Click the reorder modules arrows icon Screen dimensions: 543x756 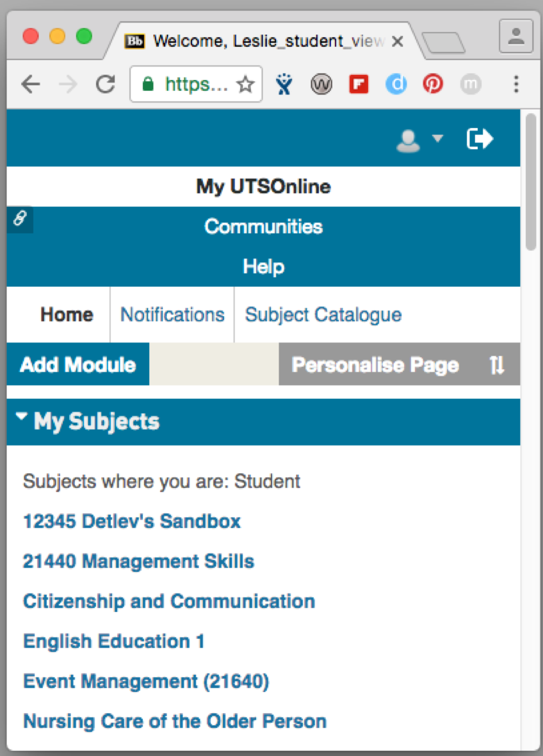(497, 365)
